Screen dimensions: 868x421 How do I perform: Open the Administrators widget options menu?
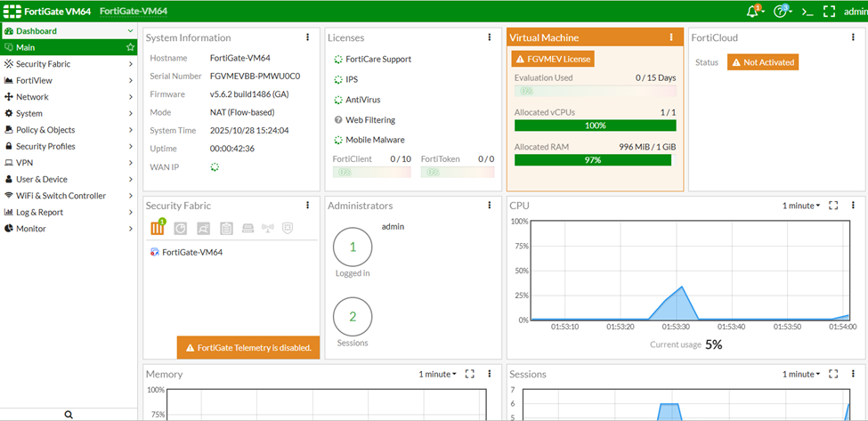(x=490, y=206)
